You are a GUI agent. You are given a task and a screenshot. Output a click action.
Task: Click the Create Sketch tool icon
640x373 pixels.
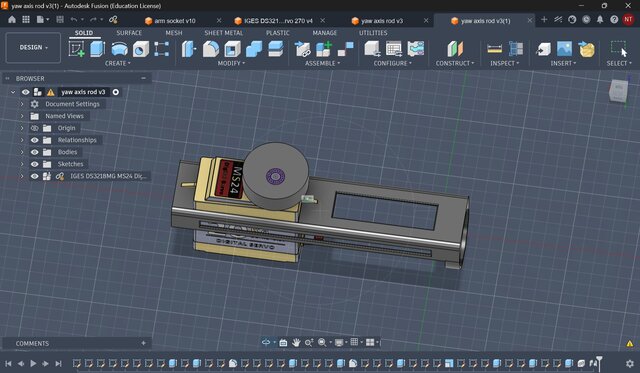point(76,49)
